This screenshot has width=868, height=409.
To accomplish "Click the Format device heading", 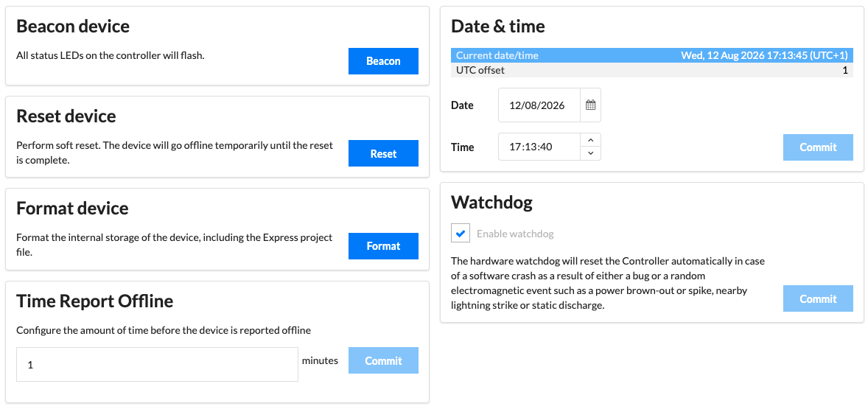I will 72,208.
